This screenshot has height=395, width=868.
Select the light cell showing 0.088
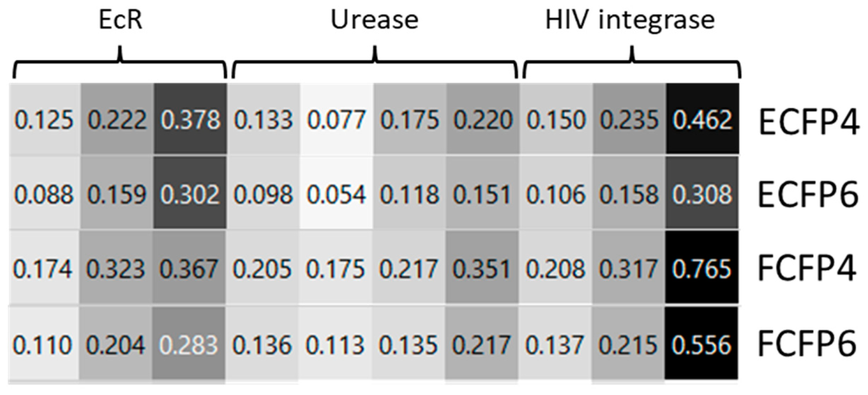(x=44, y=195)
